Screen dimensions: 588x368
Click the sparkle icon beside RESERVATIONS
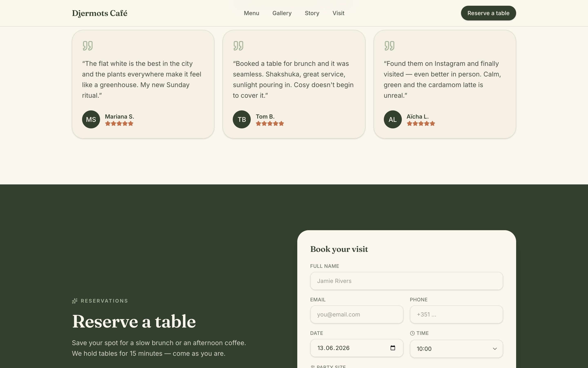coord(75,301)
